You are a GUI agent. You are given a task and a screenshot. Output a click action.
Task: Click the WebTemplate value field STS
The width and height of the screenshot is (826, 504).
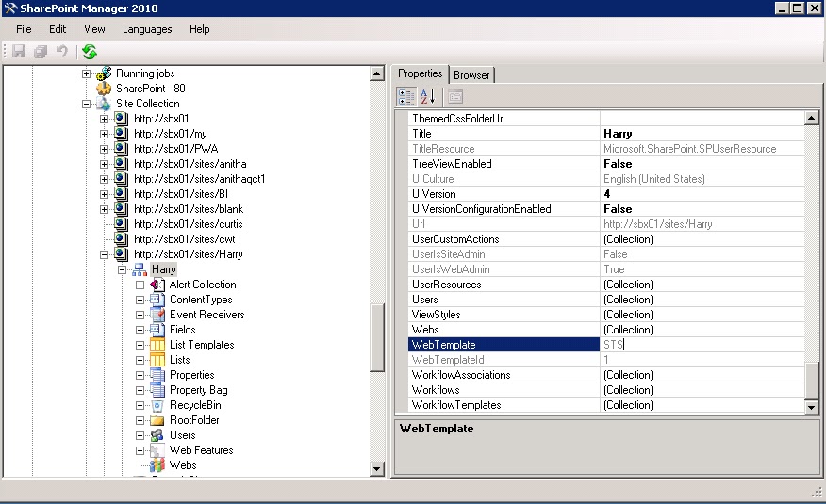coord(702,345)
